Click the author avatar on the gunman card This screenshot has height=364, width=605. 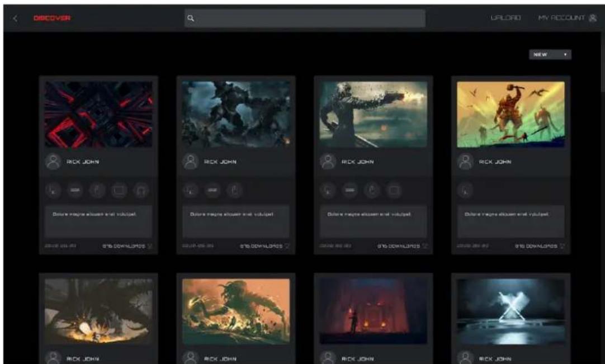328,162
